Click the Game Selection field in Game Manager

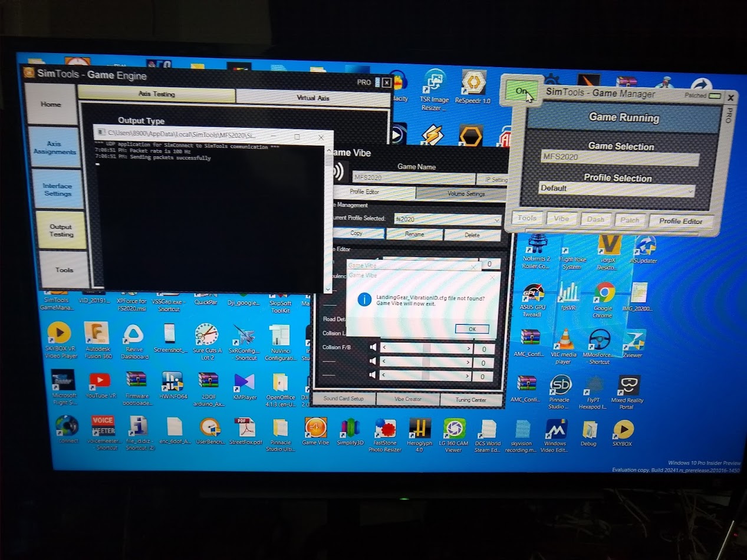(x=620, y=158)
